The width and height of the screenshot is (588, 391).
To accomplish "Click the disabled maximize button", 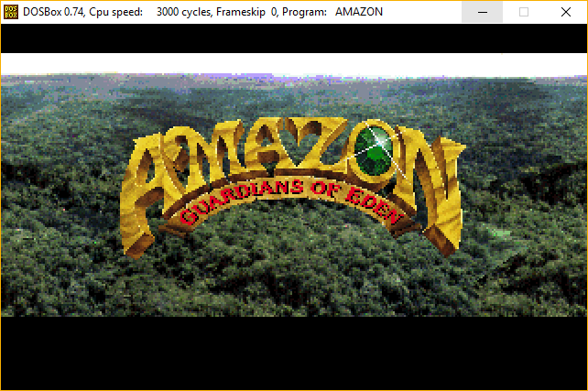I will tap(524, 12).
